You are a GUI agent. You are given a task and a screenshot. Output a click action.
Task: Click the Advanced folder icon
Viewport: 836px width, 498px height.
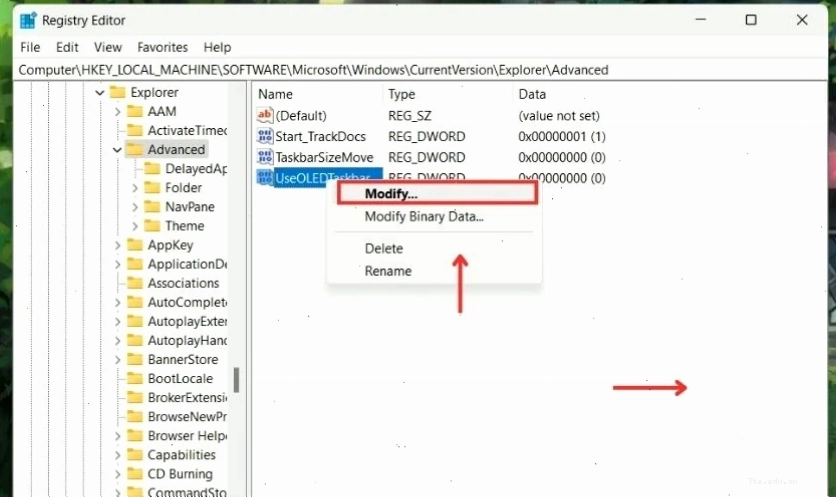coord(135,149)
